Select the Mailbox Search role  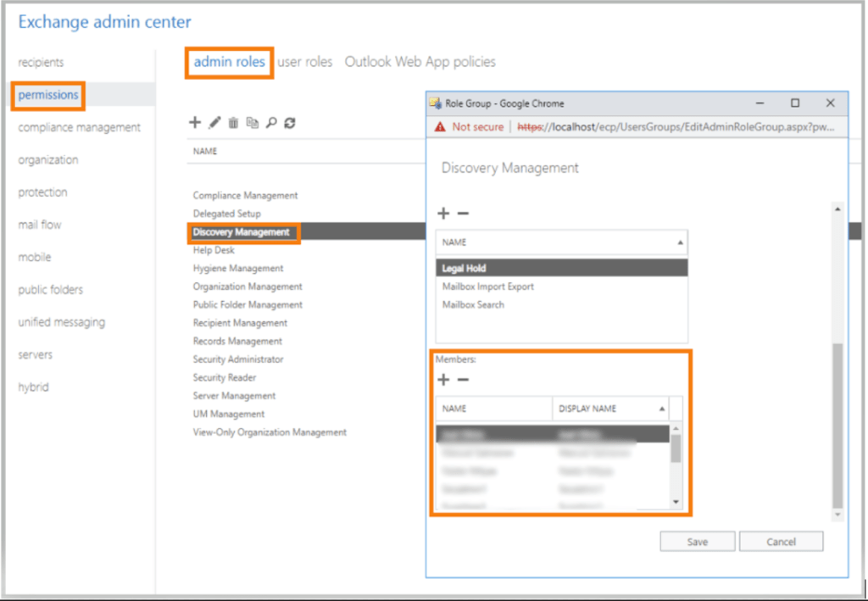[562, 305]
